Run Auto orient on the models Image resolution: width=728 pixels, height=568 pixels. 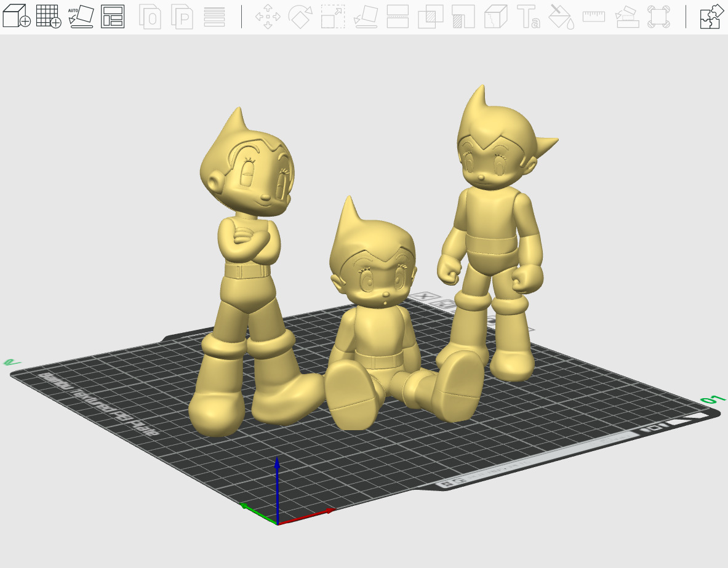pyautogui.click(x=81, y=16)
